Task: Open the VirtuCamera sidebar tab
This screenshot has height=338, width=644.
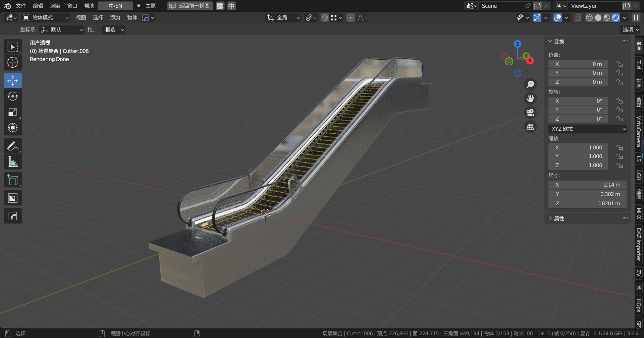Action: [639, 131]
